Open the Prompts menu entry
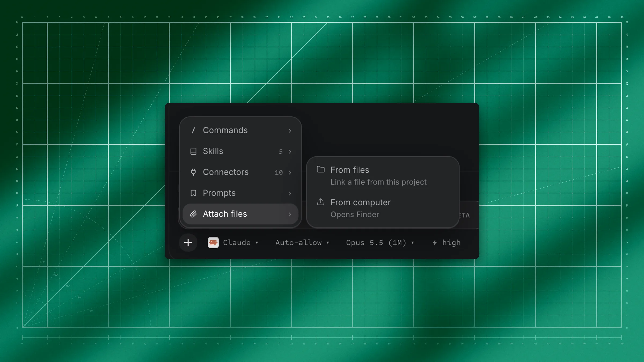Image resolution: width=644 pixels, height=362 pixels. pos(240,193)
